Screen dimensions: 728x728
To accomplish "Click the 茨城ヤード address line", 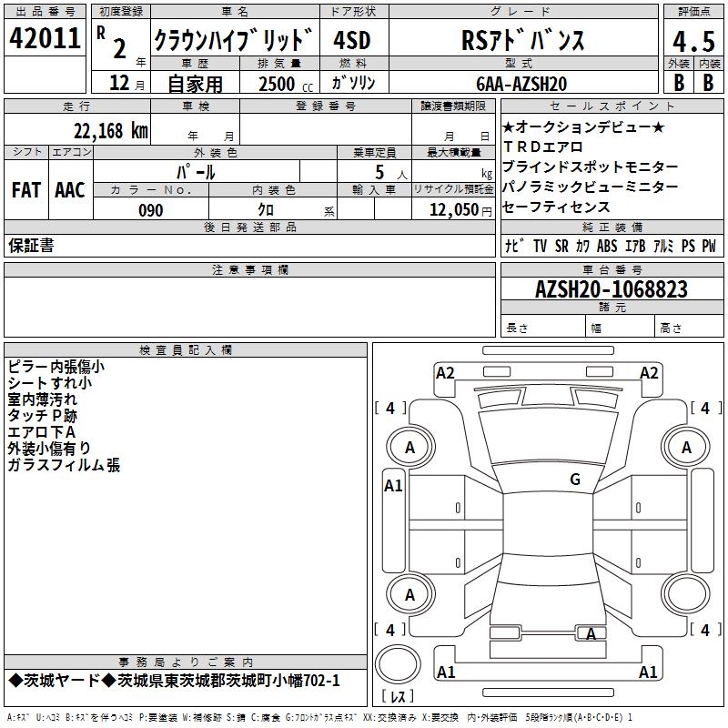I will 175,681.
